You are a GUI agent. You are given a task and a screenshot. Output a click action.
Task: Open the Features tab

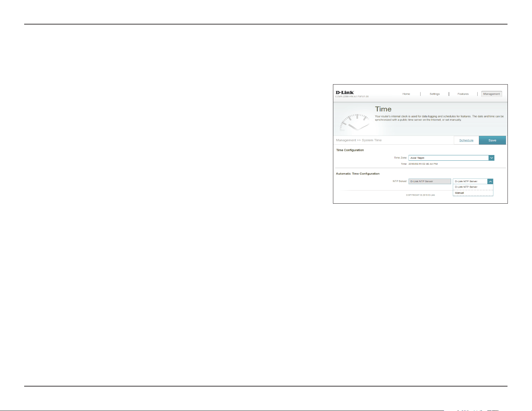463,94
